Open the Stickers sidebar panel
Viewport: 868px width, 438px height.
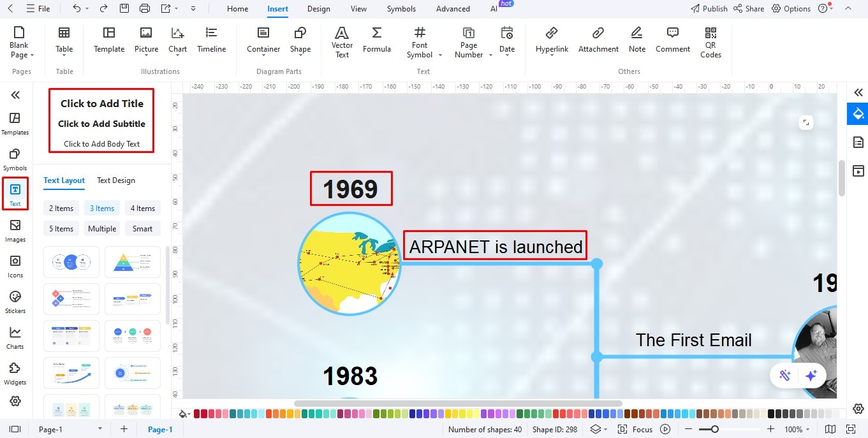15,302
